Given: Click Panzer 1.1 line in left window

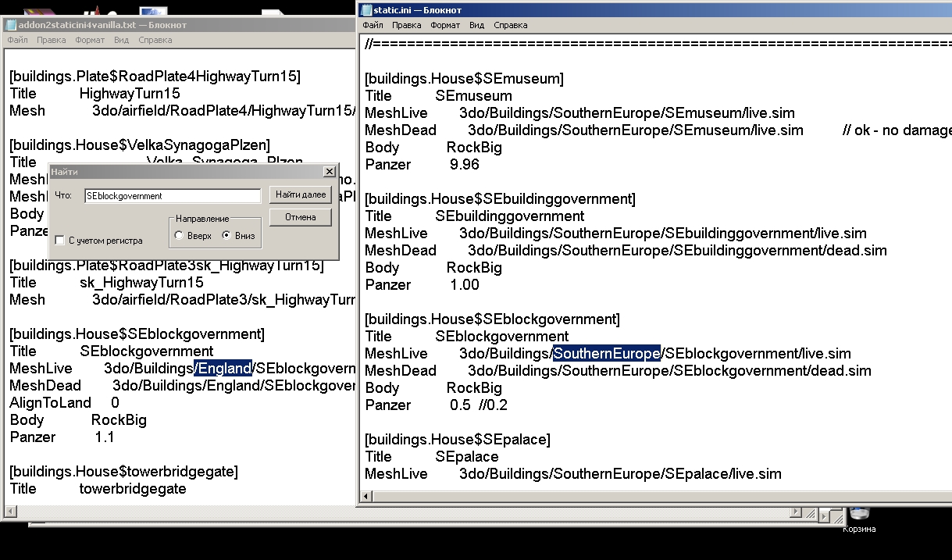Looking at the screenshot, I should click(x=62, y=437).
